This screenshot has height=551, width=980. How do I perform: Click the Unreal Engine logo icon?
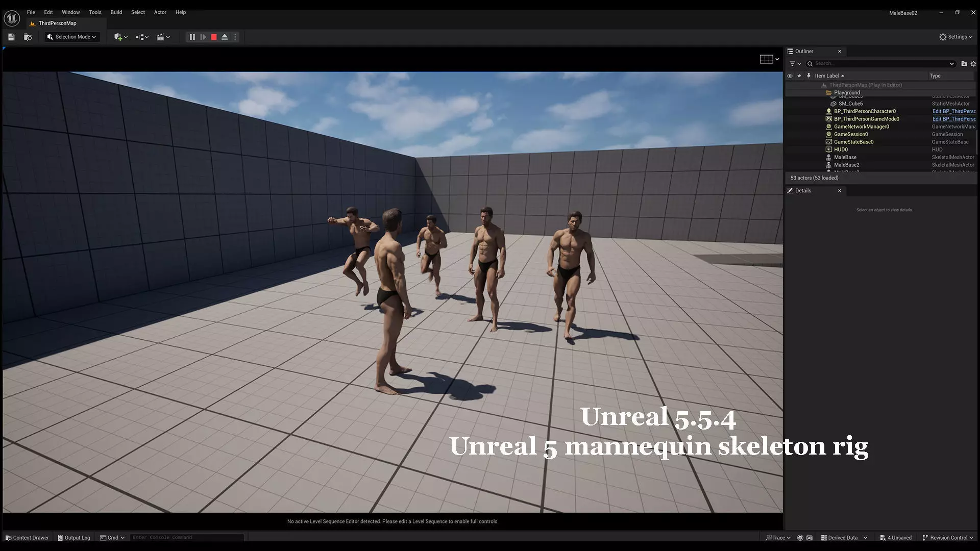tap(11, 18)
